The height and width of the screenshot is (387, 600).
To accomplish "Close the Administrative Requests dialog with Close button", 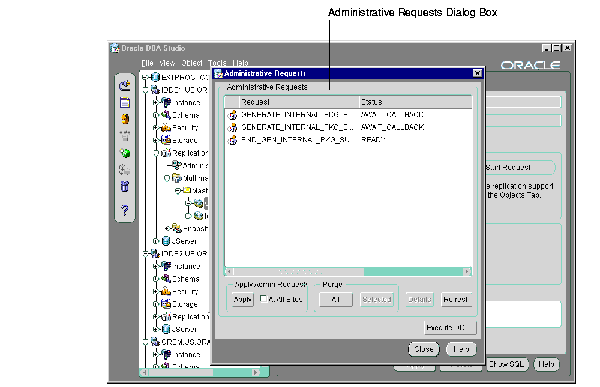I will click(424, 349).
